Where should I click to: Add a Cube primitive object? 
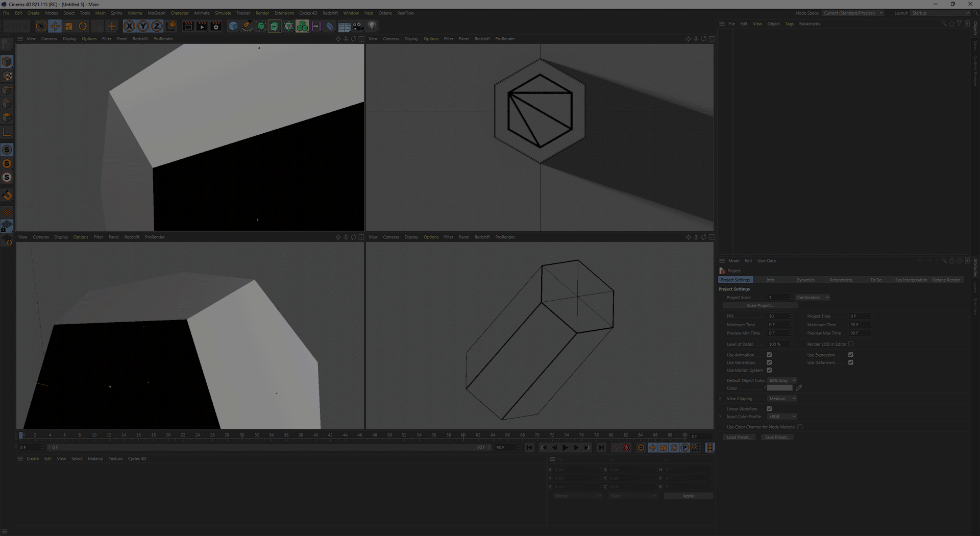(x=233, y=26)
